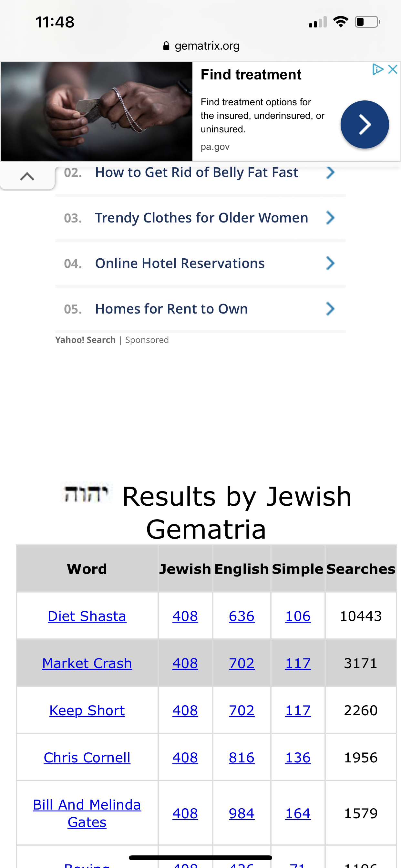Open the AdChoices info icon
The height and width of the screenshot is (868, 401).
pos(377,69)
